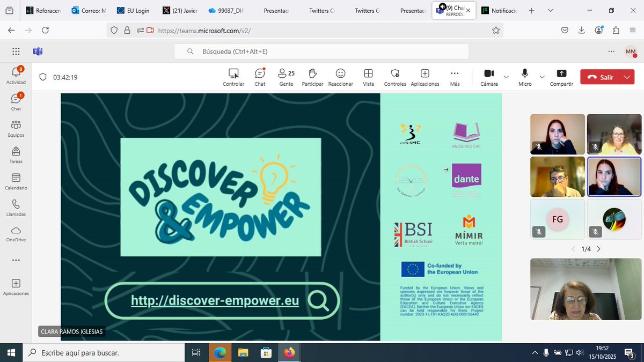The height and width of the screenshot is (362, 644).
Task: Expand camera options dropdown arrow
Action: tap(506, 77)
